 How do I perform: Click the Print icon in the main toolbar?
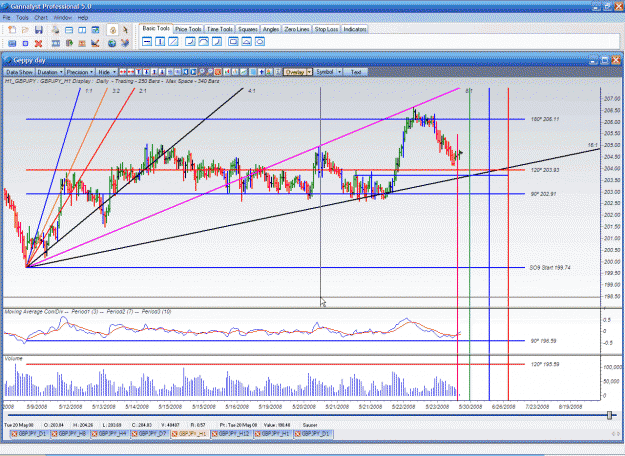pyautogui.click(x=55, y=30)
